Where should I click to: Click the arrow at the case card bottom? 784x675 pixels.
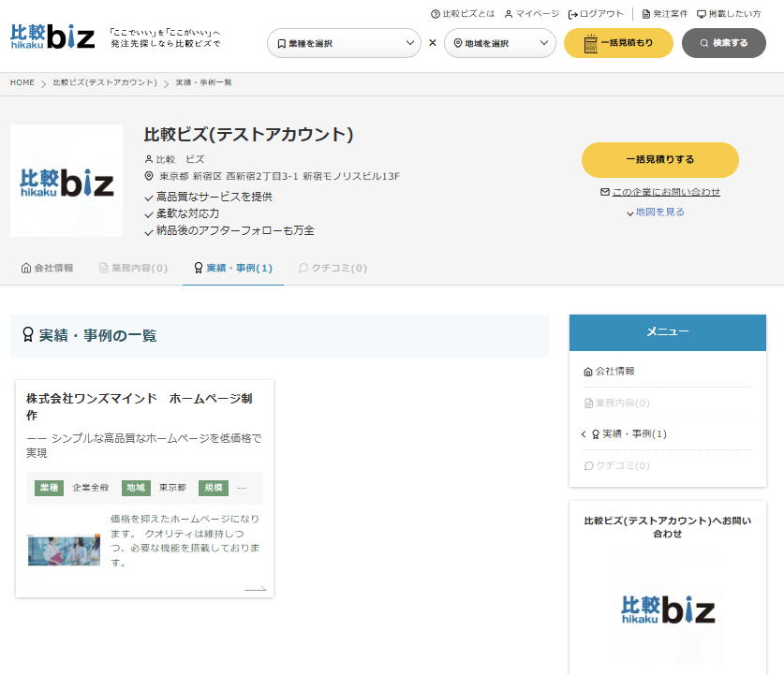coord(255,589)
